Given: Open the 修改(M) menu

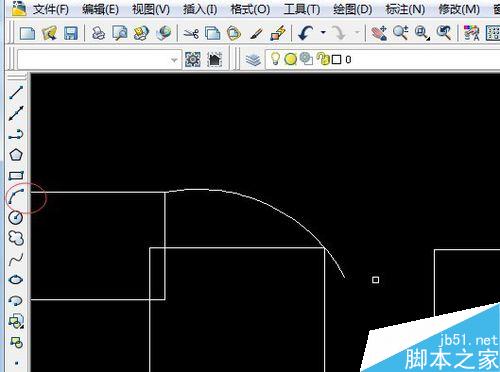Looking at the screenshot, I should tap(459, 9).
